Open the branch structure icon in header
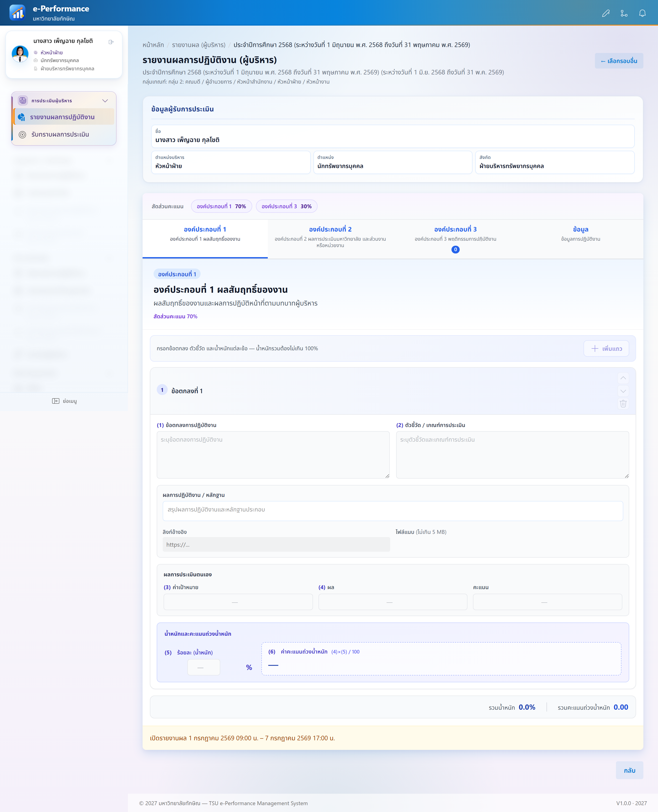This screenshot has width=658, height=812. [624, 13]
